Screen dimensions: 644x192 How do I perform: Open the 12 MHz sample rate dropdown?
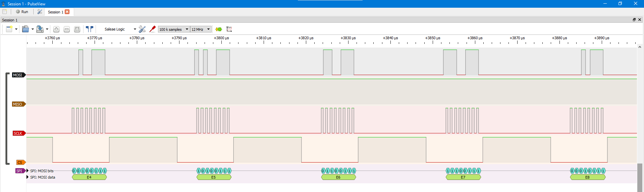pos(201,29)
